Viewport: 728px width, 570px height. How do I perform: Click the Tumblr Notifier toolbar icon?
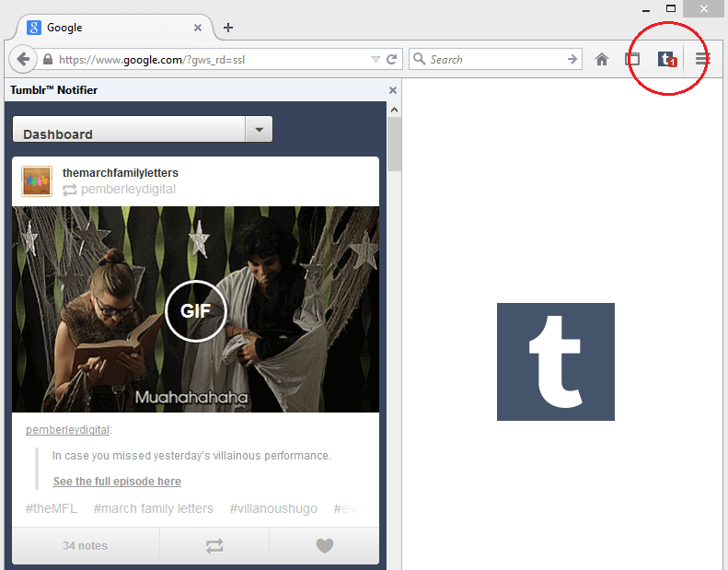tap(667, 60)
